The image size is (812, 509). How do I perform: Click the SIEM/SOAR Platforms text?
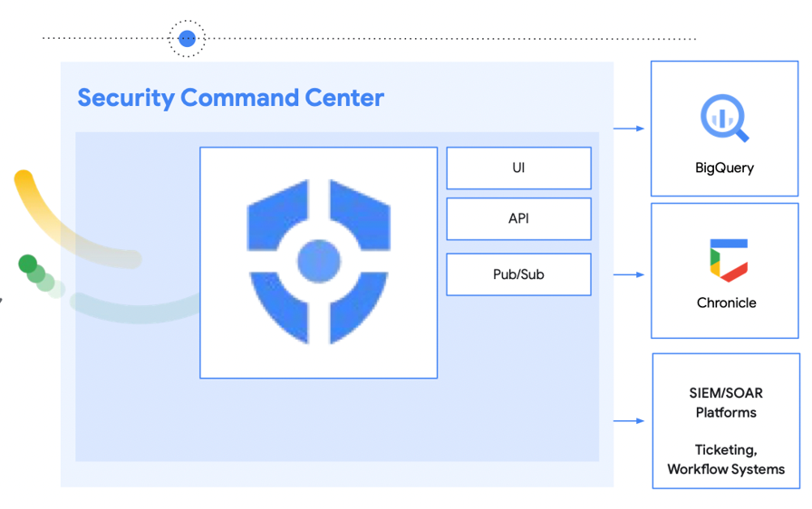726,403
